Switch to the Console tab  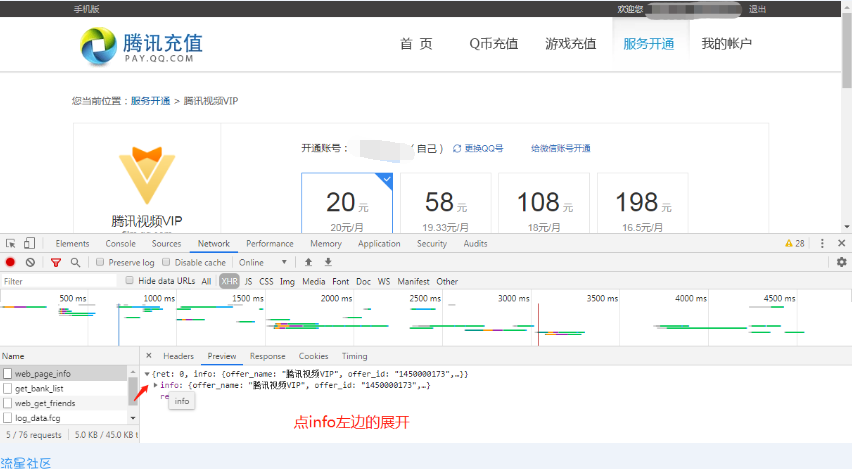click(121, 243)
